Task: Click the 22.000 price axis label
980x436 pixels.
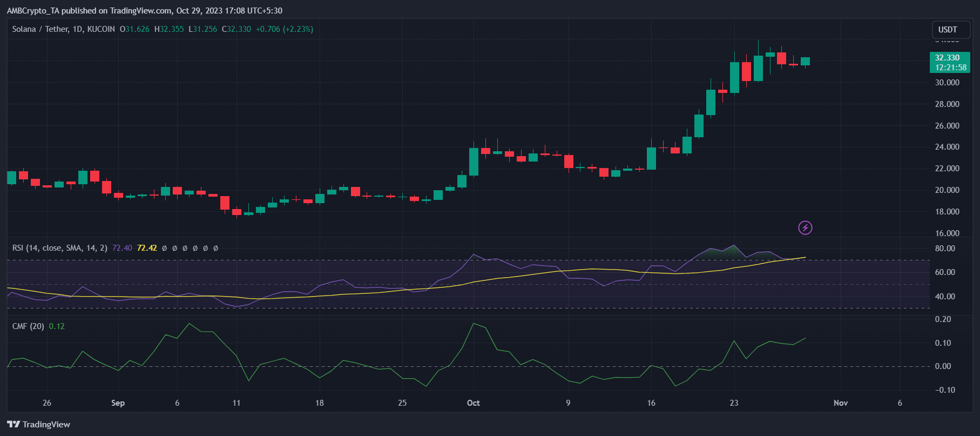Action: (947, 169)
